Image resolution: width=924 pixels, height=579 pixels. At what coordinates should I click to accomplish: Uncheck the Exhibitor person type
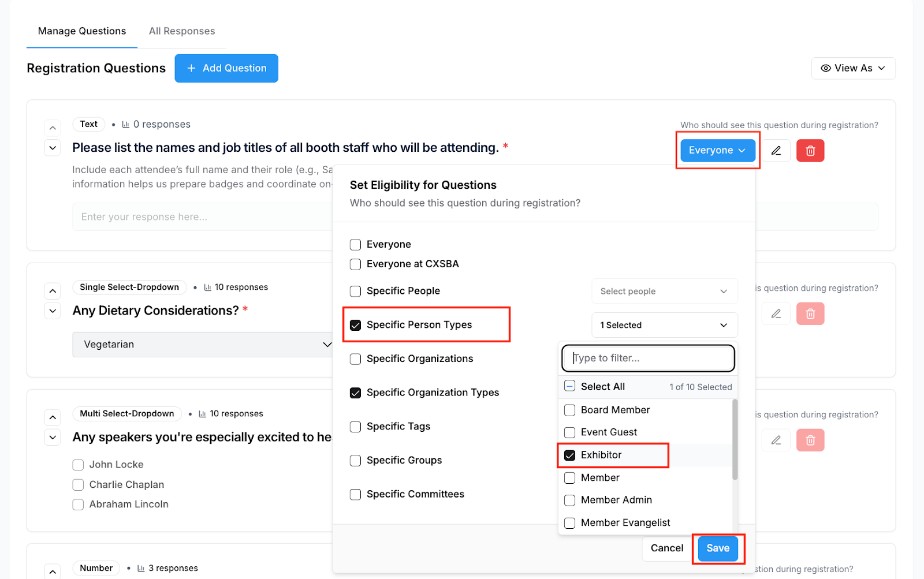[570, 455]
